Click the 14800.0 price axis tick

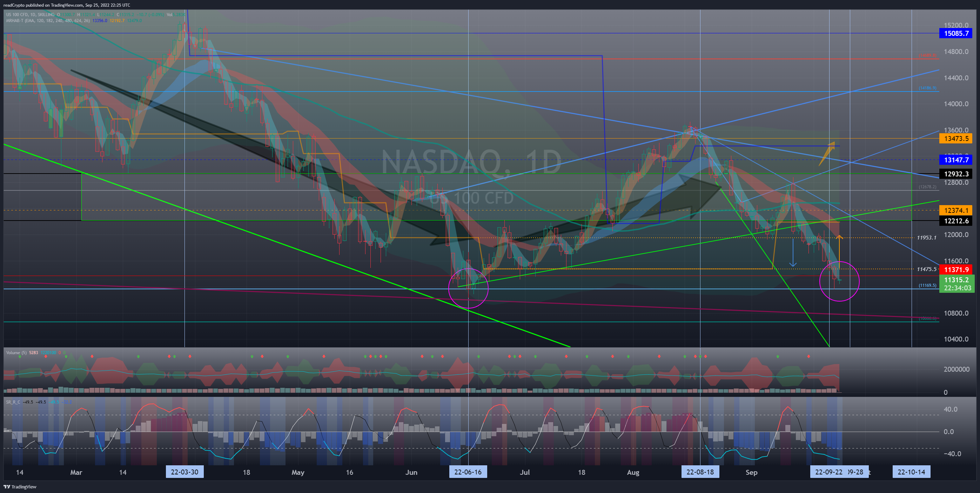pos(956,52)
